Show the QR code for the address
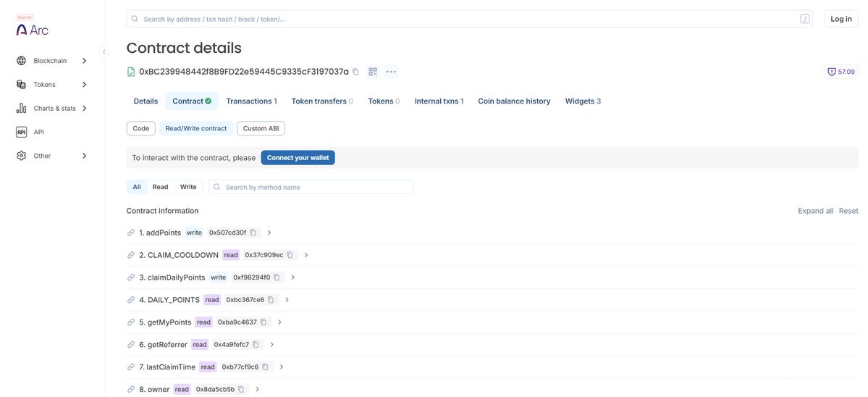 click(373, 72)
